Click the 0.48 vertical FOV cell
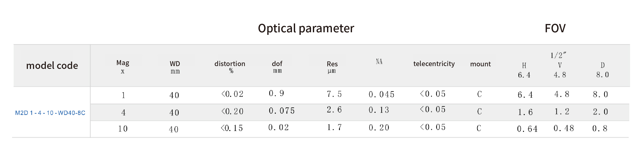The height and width of the screenshot is (151, 644). tap(564, 128)
